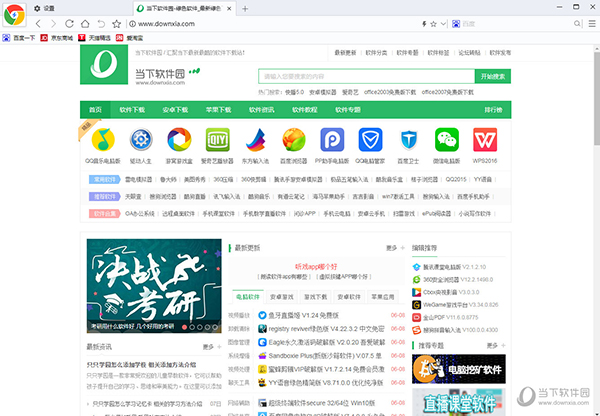Click the browser logo at top left

click(x=14, y=15)
